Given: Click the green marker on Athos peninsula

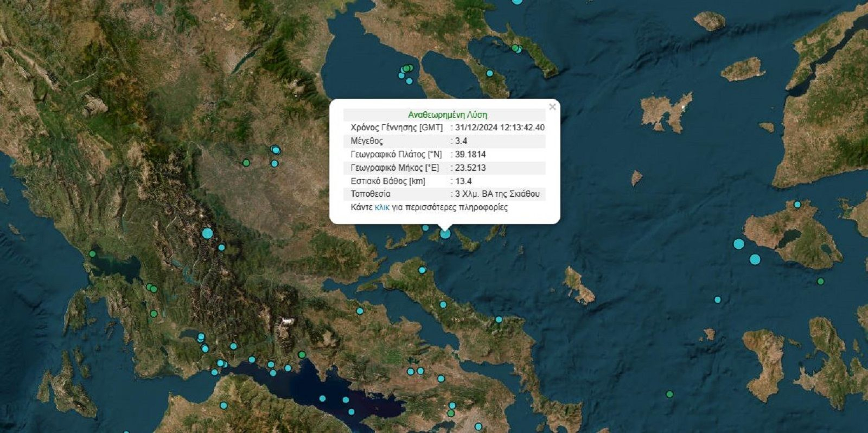Looking at the screenshot, I should pos(515,48).
